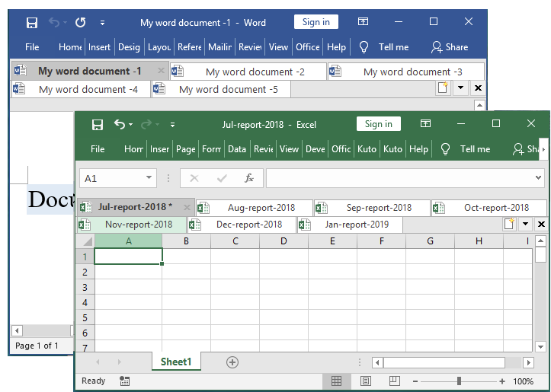Open the Insert tab in Word
Screen dimensions: 551x392
coord(99,47)
